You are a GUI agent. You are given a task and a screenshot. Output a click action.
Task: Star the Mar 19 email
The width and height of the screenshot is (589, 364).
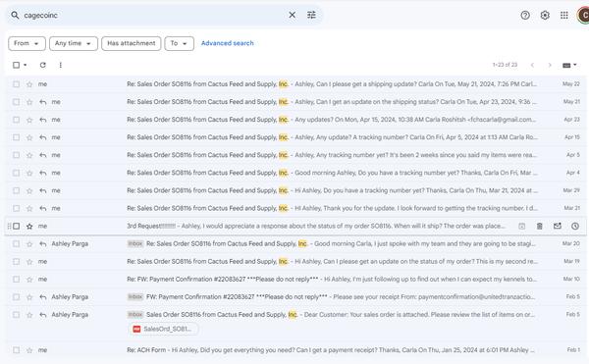tap(29, 262)
